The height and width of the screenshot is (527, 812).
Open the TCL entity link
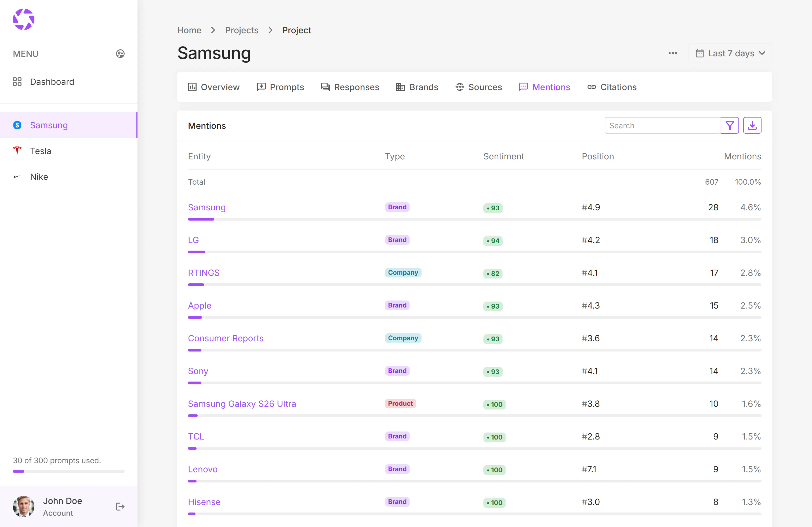(x=196, y=436)
